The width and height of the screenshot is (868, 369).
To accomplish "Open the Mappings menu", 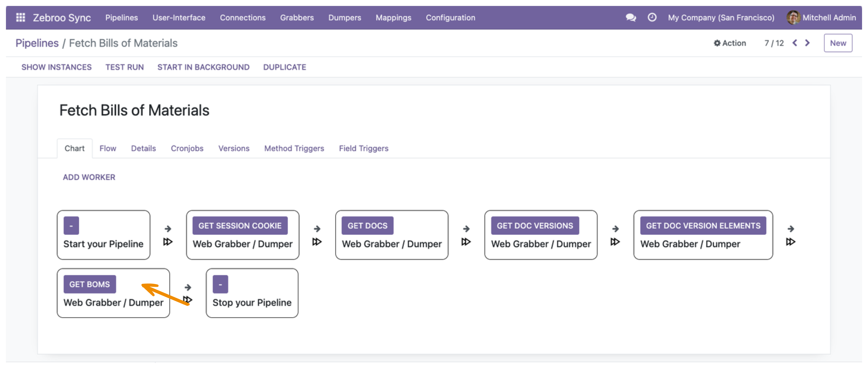I will (394, 17).
